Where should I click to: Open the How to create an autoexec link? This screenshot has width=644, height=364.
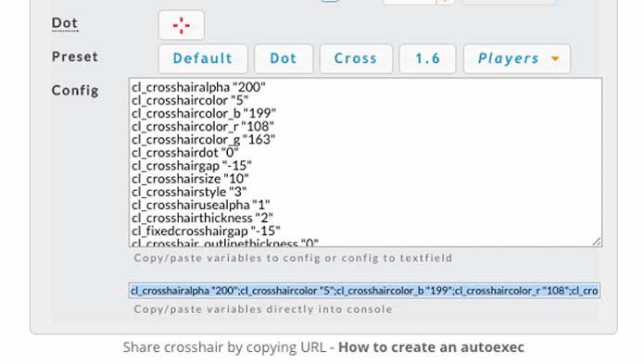[431, 347]
